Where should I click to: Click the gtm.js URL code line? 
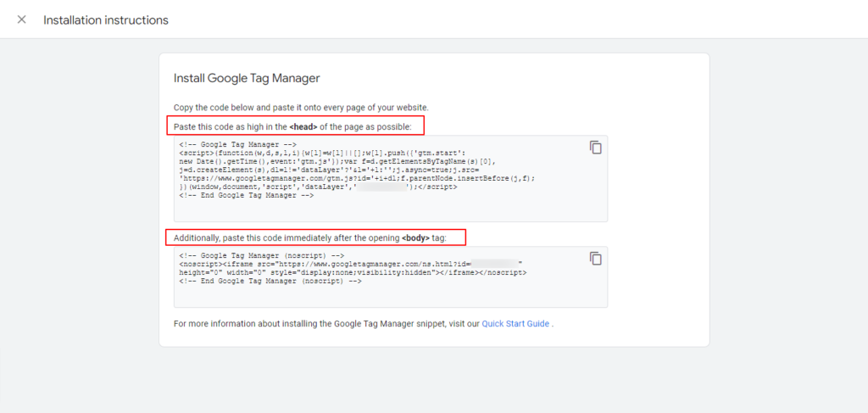[357, 178]
